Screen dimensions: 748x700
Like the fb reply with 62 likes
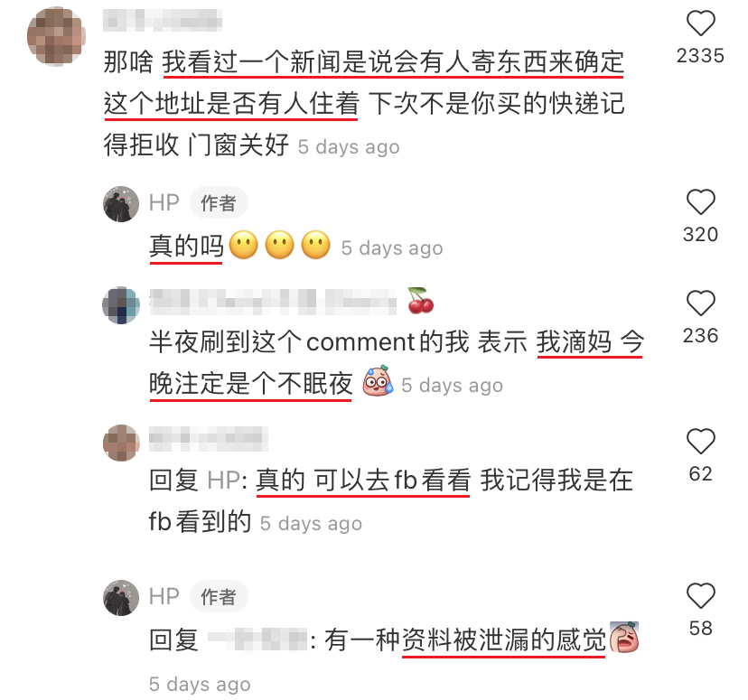(700, 441)
